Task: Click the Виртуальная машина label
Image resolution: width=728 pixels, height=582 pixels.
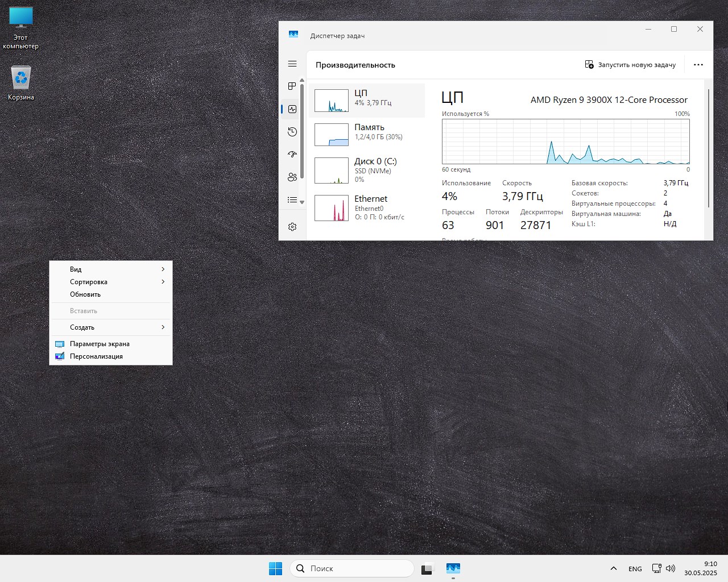Action: click(x=606, y=214)
